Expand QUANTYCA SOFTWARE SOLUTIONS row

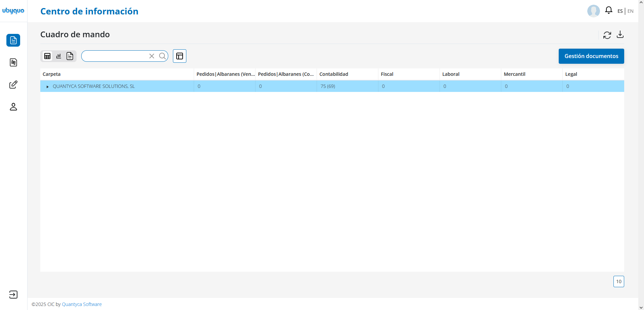point(48,87)
